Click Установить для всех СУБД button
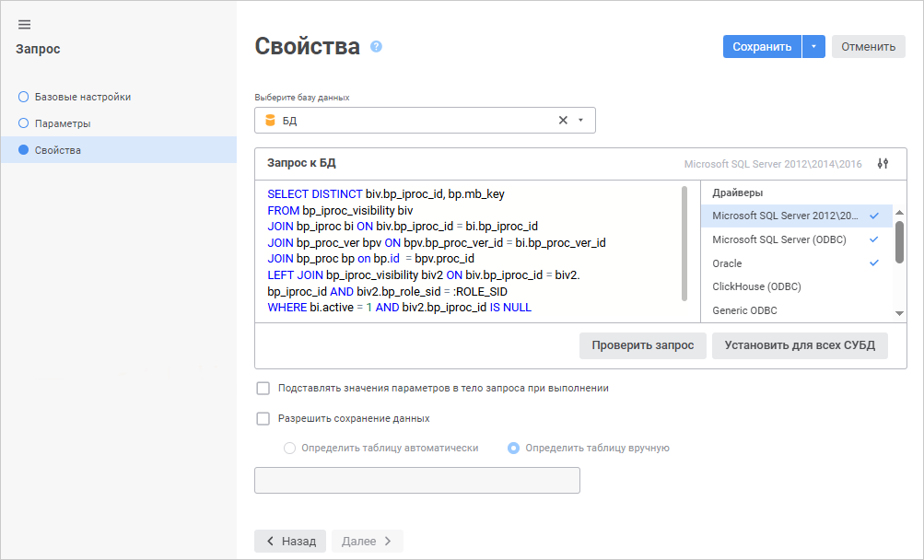This screenshot has width=924, height=560. (x=800, y=346)
